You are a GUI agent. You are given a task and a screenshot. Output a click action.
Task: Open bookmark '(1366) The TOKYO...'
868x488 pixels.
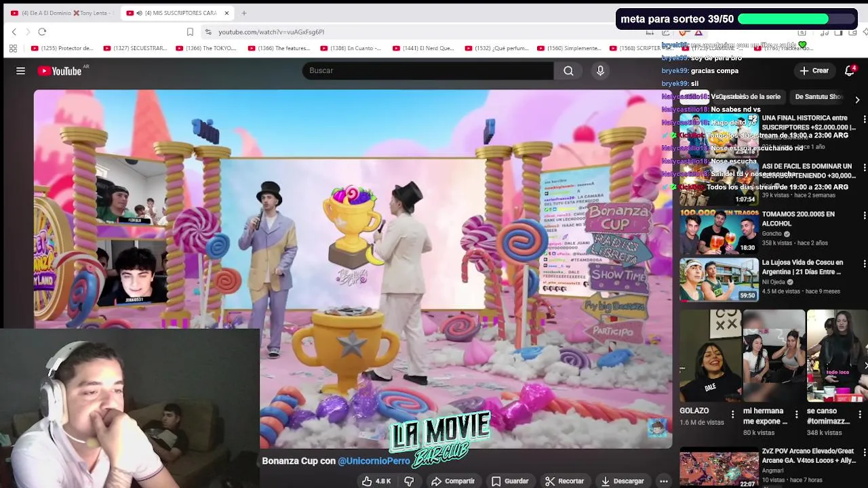pos(206,48)
